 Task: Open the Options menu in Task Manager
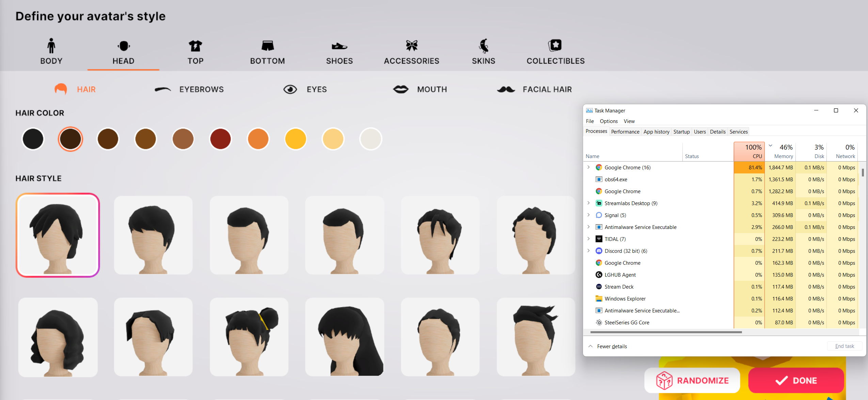pos(609,121)
